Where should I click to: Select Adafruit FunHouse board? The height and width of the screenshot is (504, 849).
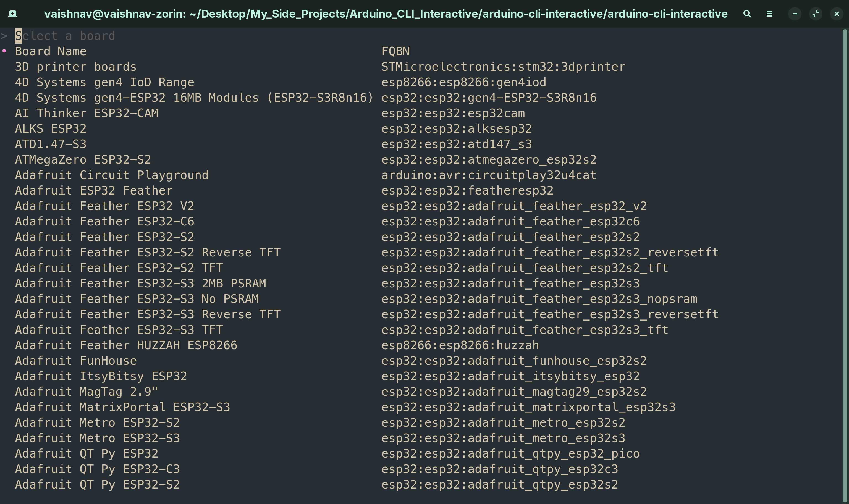[331, 361]
